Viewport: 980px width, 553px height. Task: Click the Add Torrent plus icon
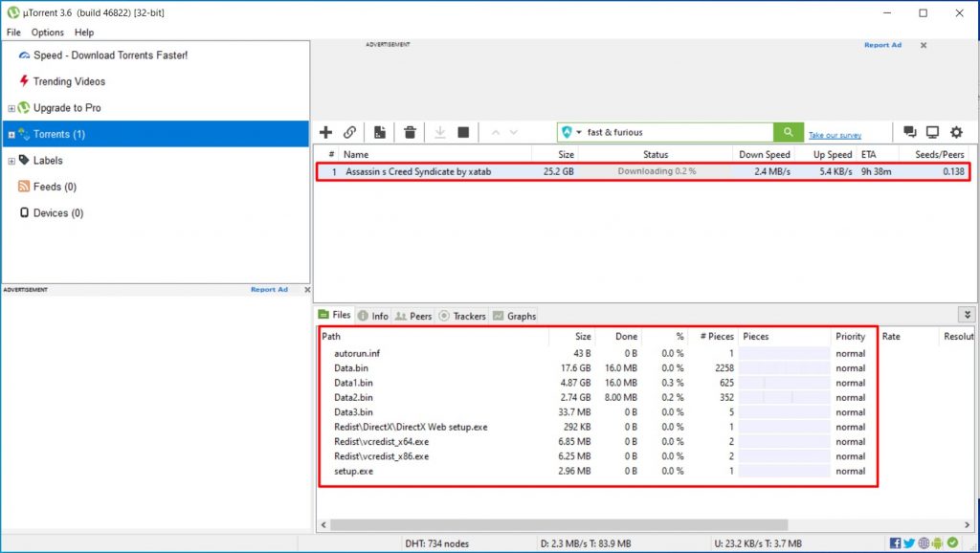325,132
